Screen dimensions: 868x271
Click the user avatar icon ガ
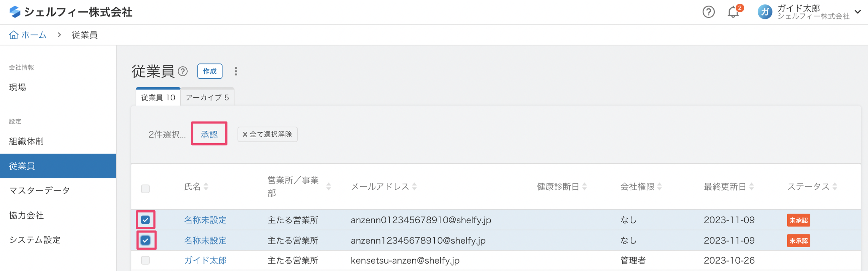point(764,12)
